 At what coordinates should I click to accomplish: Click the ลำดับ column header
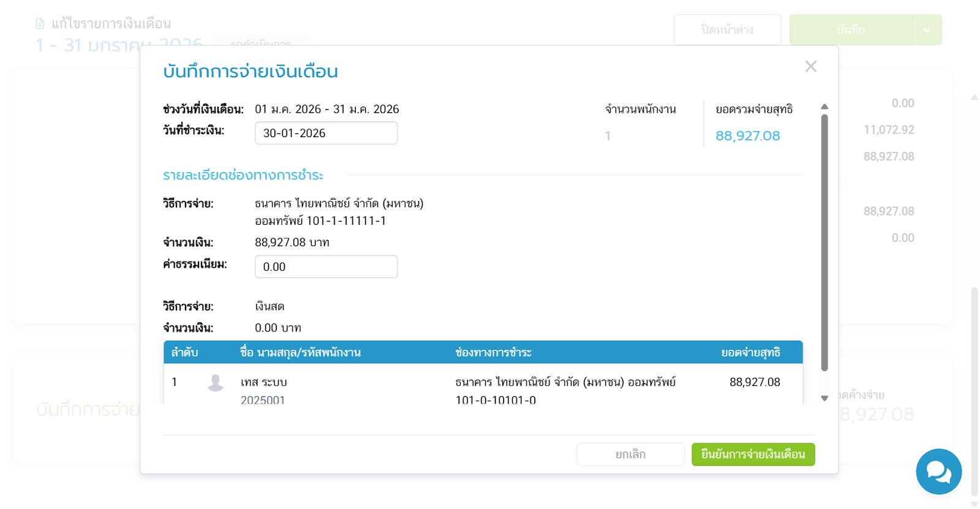tap(184, 353)
